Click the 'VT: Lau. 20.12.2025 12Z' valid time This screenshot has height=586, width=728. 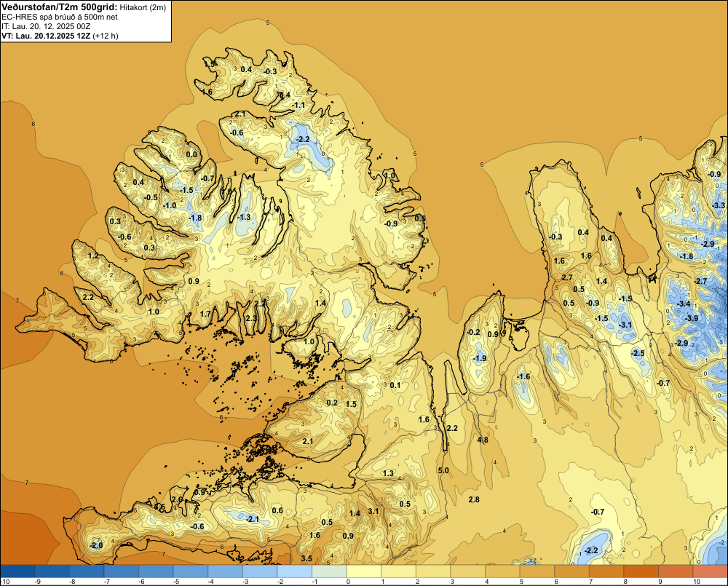point(46,36)
